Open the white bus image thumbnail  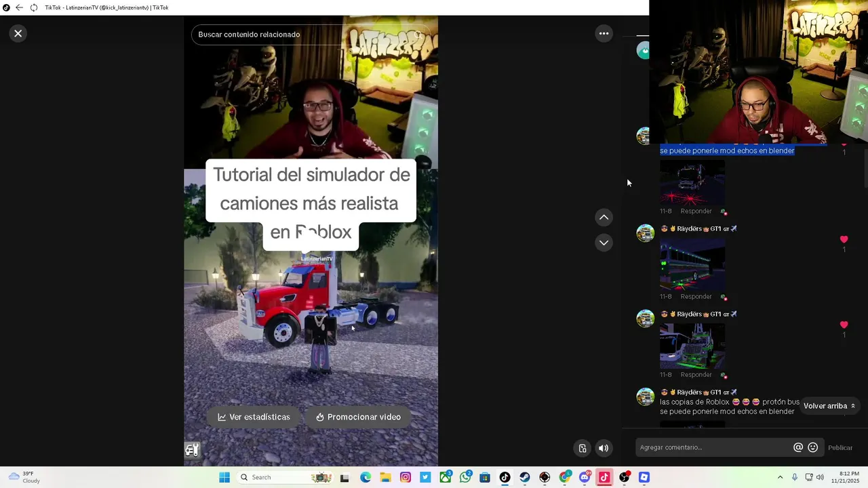point(692,346)
